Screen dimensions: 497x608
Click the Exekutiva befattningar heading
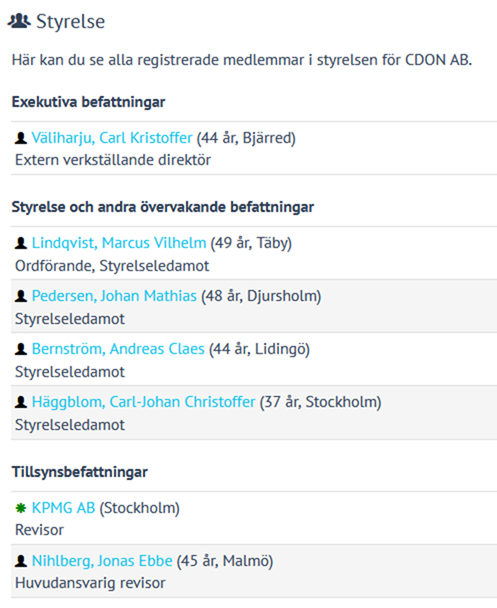88,102
